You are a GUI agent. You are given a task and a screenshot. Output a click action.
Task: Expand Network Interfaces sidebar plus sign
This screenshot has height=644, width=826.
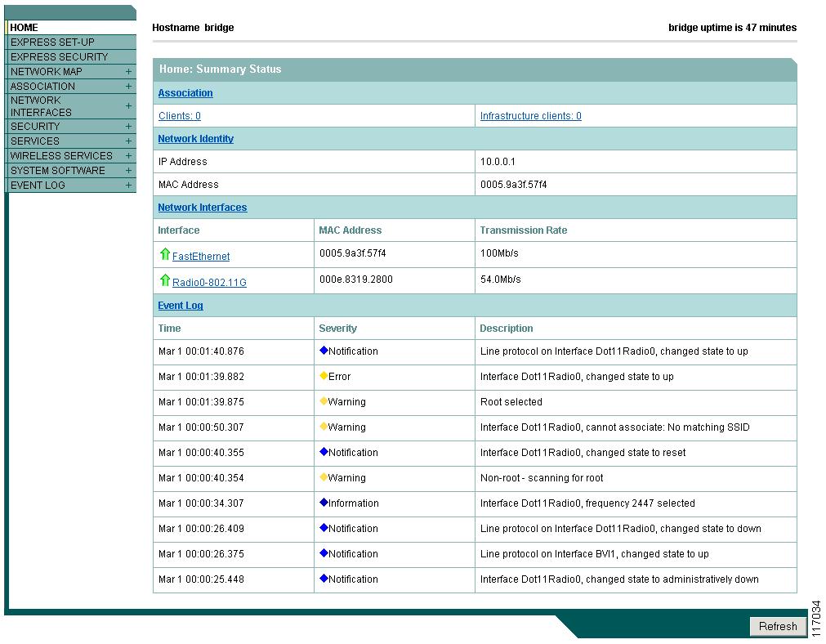pos(128,106)
